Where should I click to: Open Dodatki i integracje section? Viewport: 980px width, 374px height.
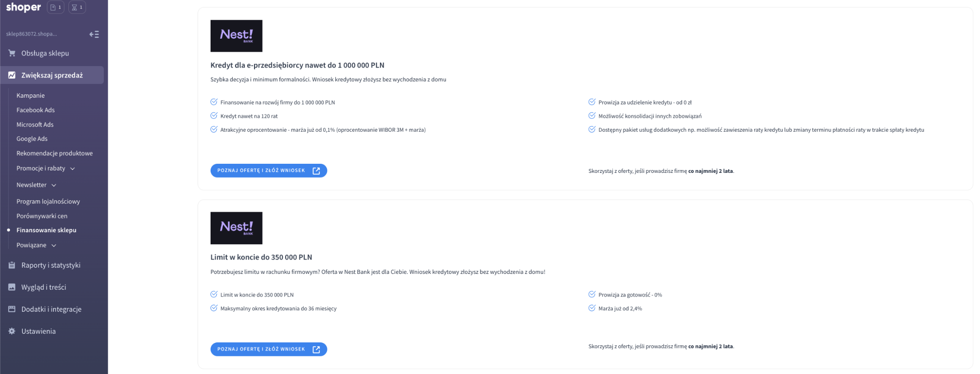[x=51, y=309]
